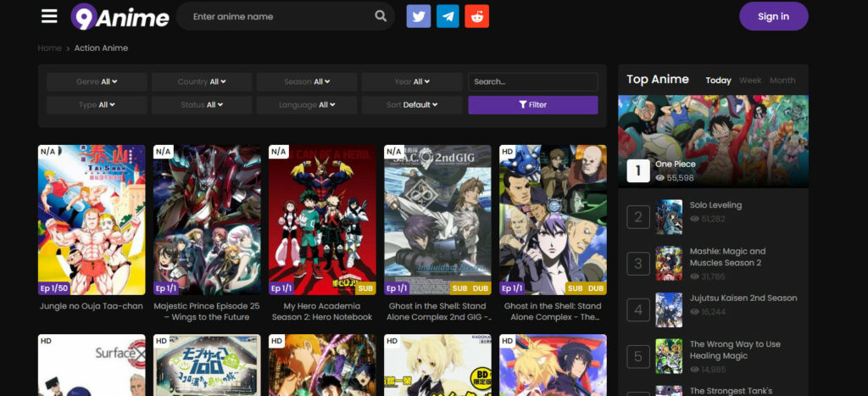Click the Top Anime heading
This screenshot has height=396, width=868.
pos(658,79)
